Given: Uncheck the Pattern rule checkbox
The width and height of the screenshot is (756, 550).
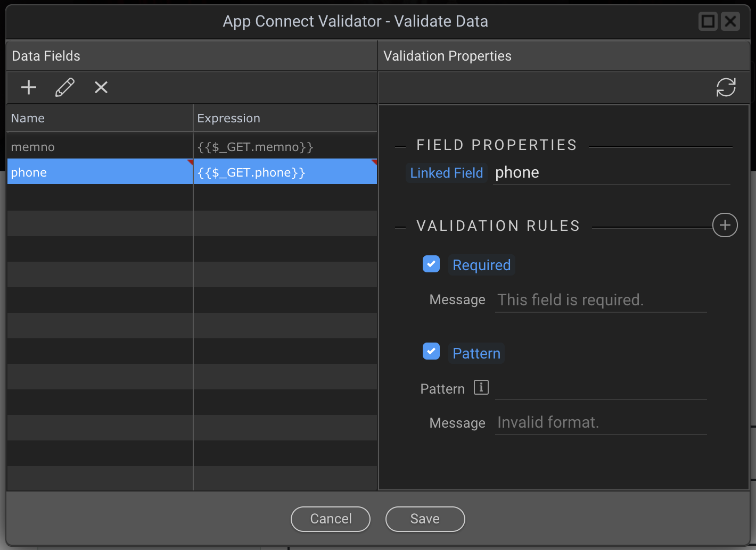Looking at the screenshot, I should point(431,351).
